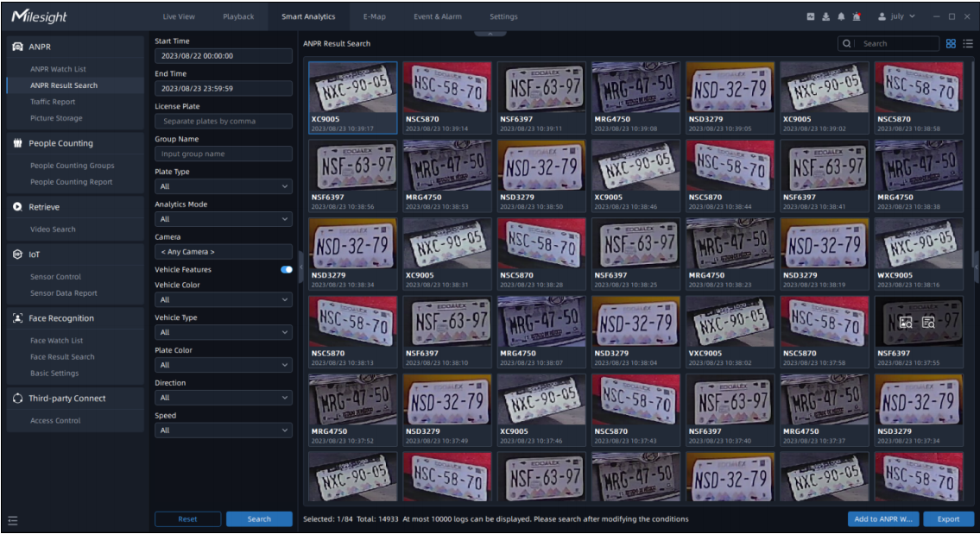Open the july user account menu arrow
The height and width of the screenshot is (534, 980).
(x=913, y=17)
